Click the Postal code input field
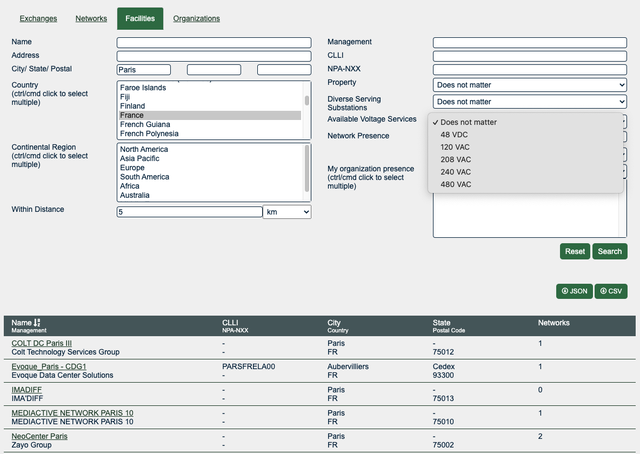This screenshot has height=454, width=640. coord(284,70)
